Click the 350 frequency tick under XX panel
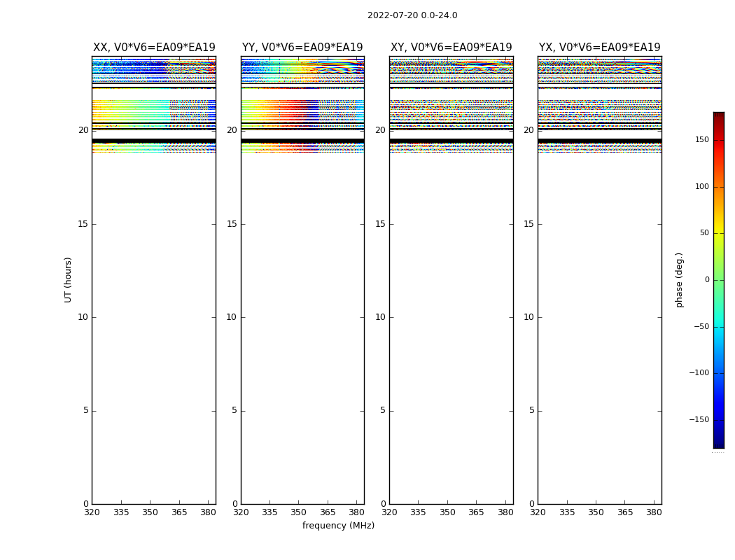 (150, 513)
